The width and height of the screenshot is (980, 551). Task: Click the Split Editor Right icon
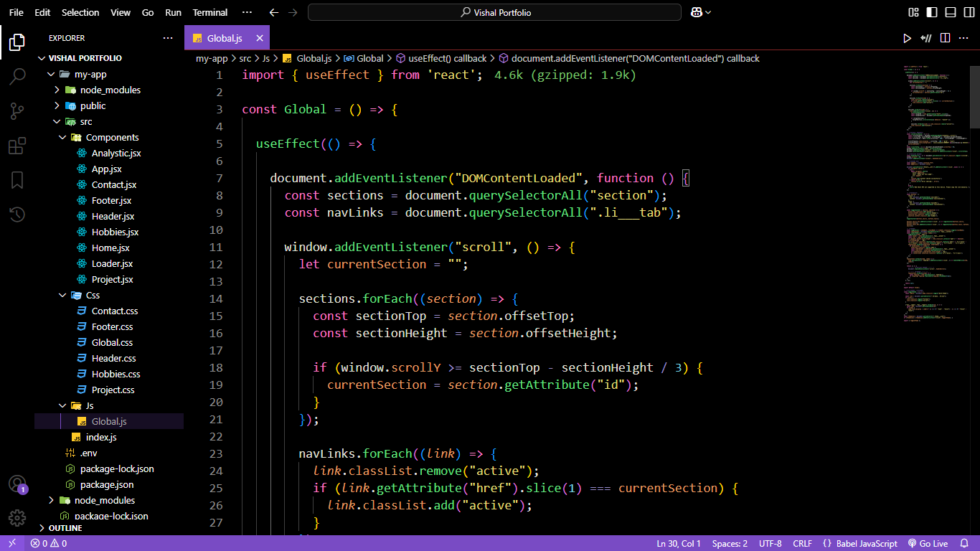click(x=946, y=38)
